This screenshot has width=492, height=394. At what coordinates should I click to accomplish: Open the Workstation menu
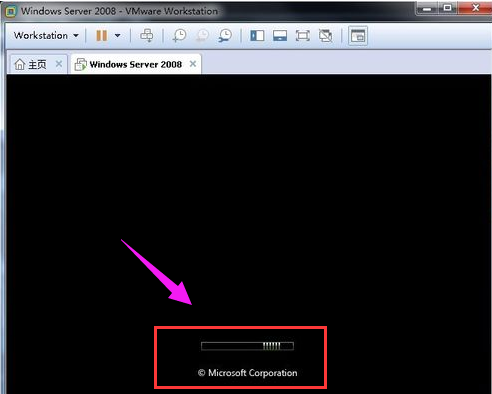[x=46, y=35]
